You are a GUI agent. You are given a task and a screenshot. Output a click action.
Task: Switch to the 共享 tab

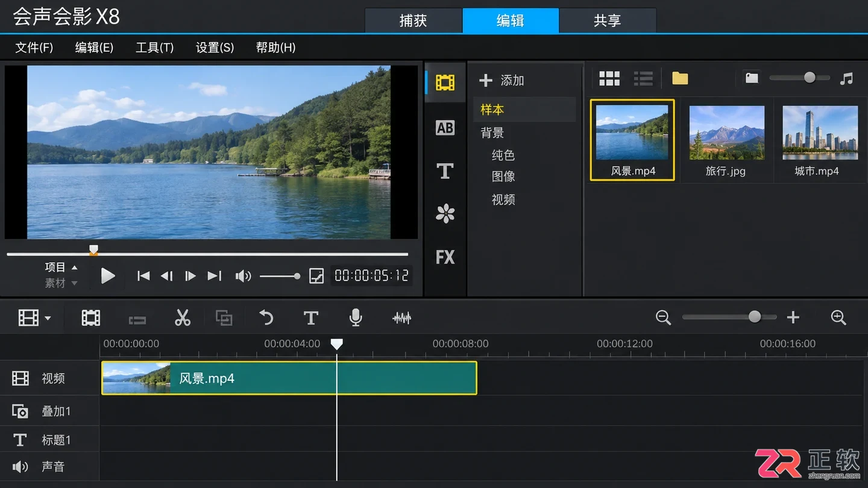(x=608, y=20)
